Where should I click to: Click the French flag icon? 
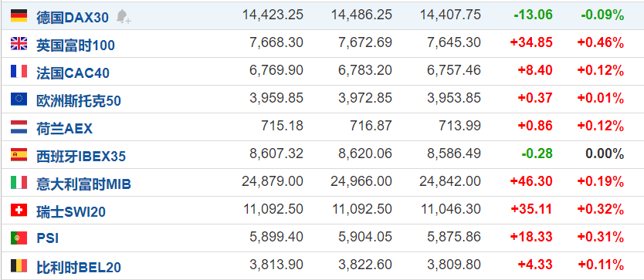coord(19,71)
